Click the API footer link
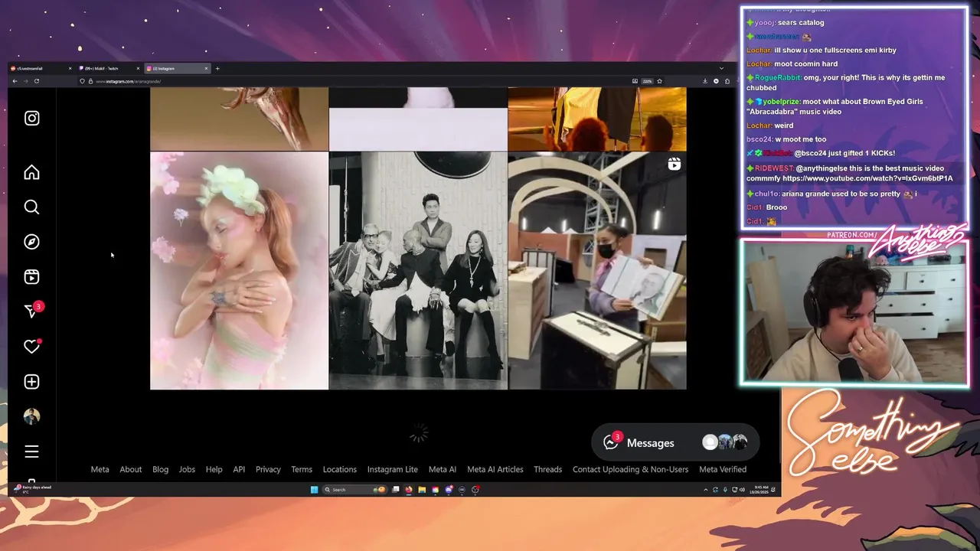980x551 pixels. 239,469
